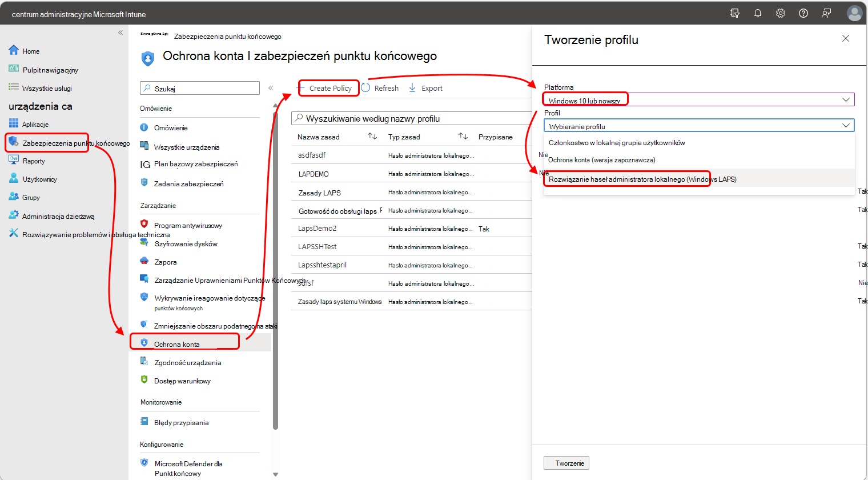The width and height of the screenshot is (868, 480).
Task: Open the LAPDEMO policy
Action: coord(314,174)
